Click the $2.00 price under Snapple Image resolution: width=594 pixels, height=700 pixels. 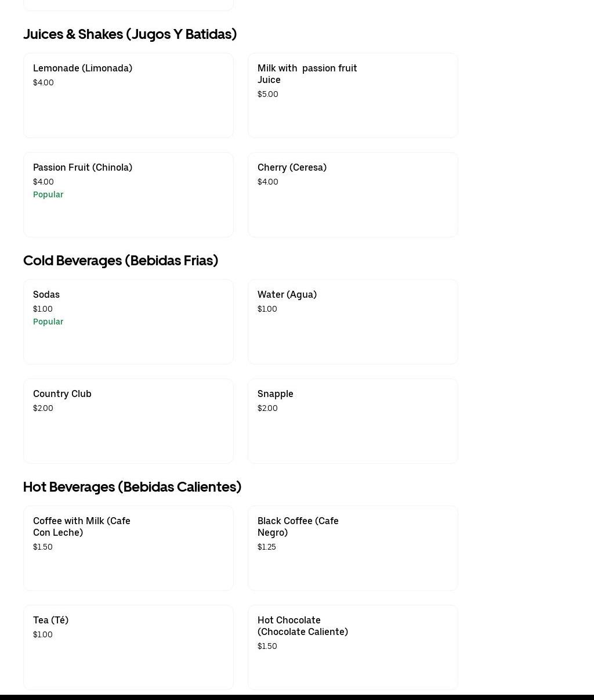(x=267, y=408)
